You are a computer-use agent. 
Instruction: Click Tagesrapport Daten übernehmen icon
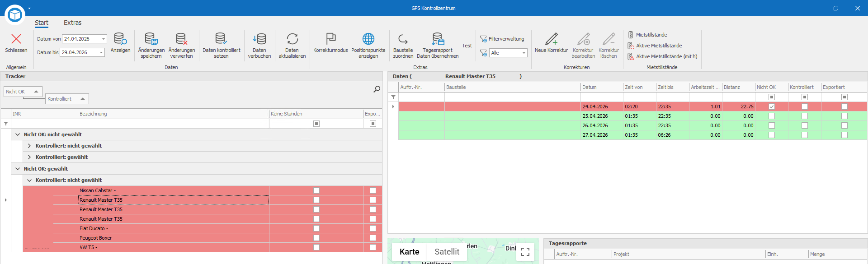(x=438, y=39)
